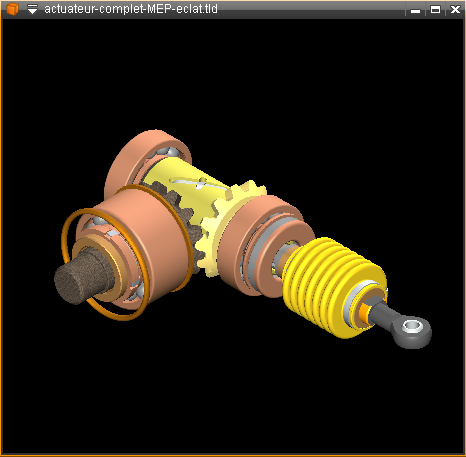Select the small orange collar near rod
Image resolution: width=466 pixels, height=457 pixels.
(363, 313)
